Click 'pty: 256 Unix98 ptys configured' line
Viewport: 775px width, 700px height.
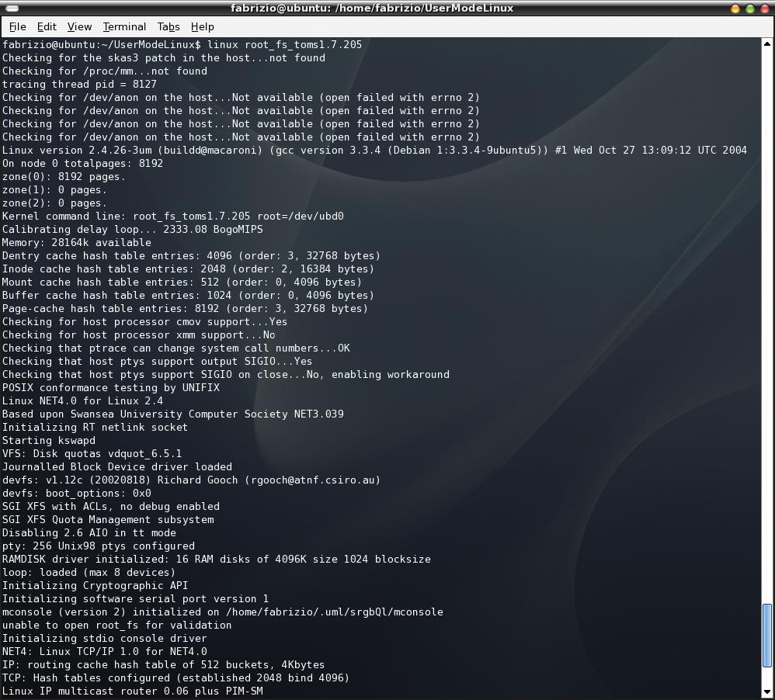(x=99, y=546)
